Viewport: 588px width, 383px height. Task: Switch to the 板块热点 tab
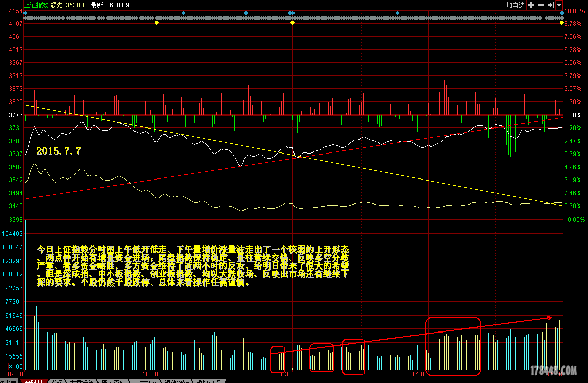click(208, 381)
